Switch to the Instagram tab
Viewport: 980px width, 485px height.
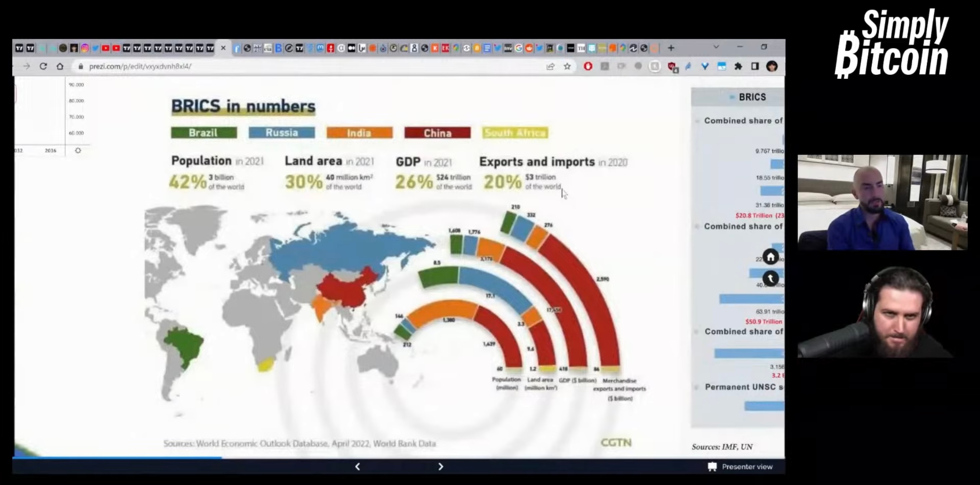pyautogui.click(x=85, y=48)
